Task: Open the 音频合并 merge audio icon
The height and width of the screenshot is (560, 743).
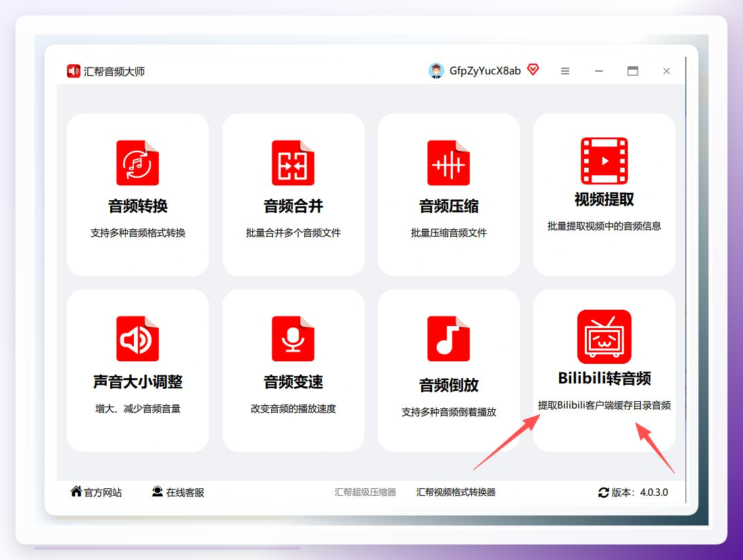Action: pyautogui.click(x=293, y=162)
